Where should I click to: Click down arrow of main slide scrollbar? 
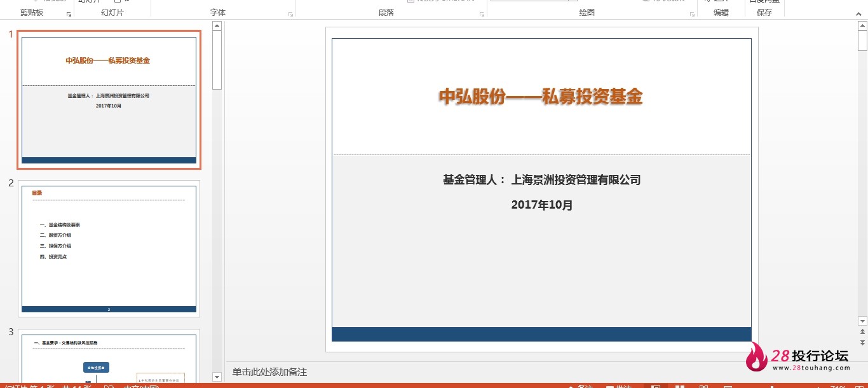pos(862,321)
